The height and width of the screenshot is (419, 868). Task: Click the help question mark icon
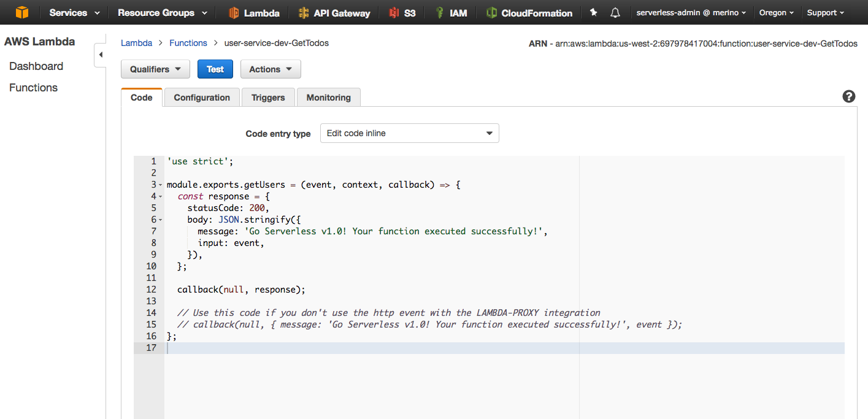tap(849, 96)
